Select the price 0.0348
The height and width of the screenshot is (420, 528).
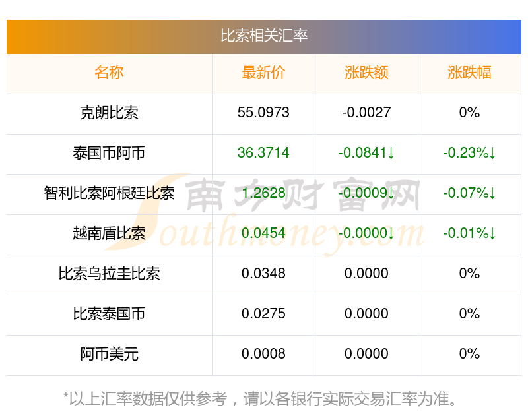[263, 274]
